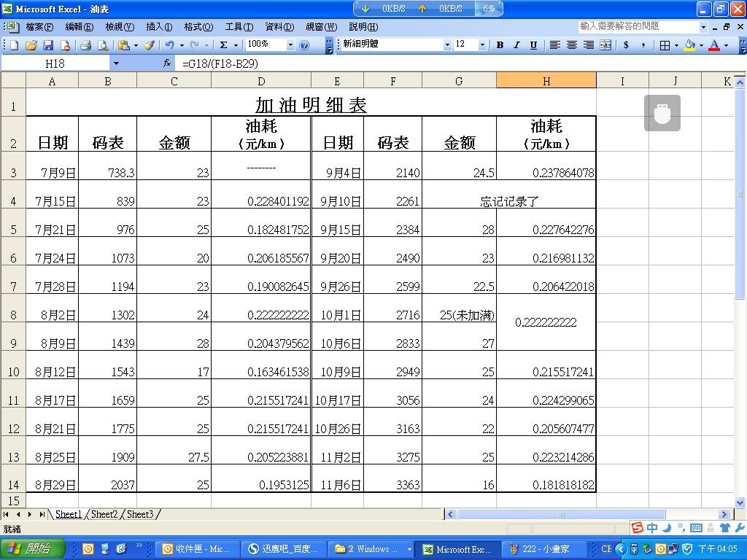Open the 資料 (Data) menu
Image resolution: width=747 pixels, height=560 pixels.
(x=279, y=27)
